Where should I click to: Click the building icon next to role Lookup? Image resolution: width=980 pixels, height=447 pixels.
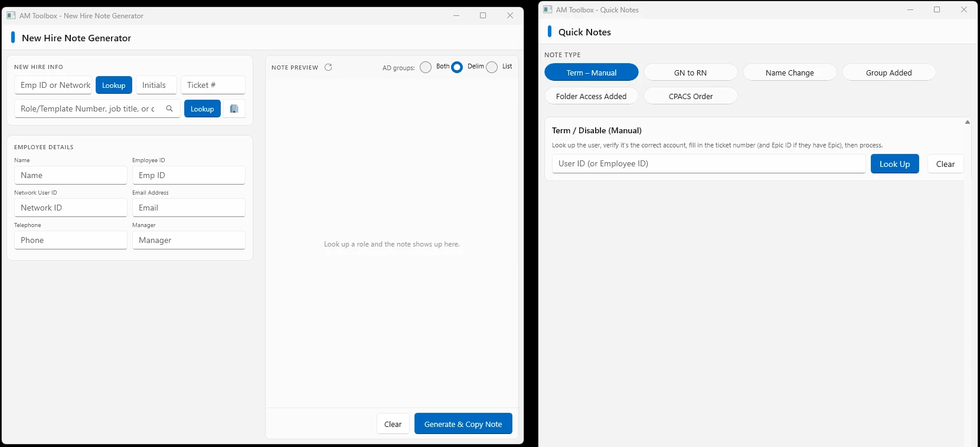coord(234,109)
